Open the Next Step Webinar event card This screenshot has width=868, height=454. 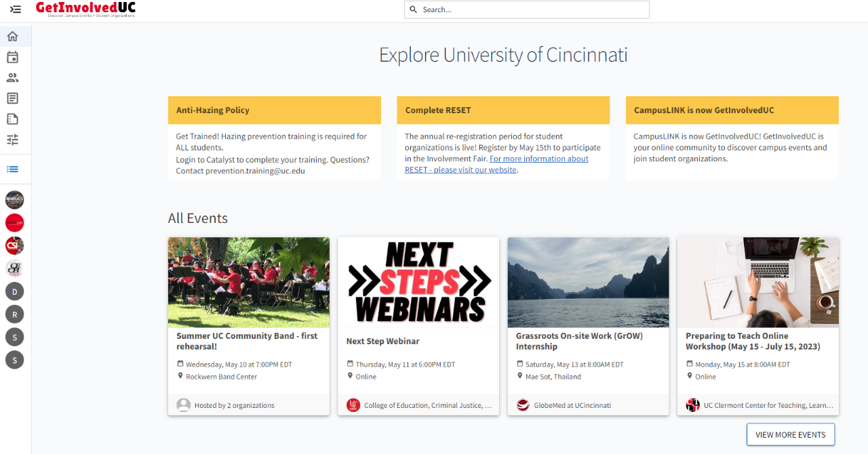(x=418, y=326)
